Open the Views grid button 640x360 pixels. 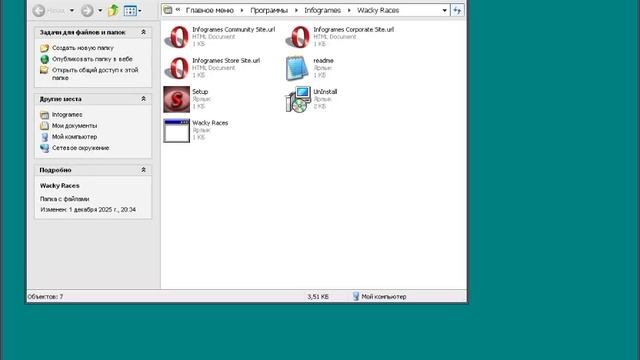[130, 11]
